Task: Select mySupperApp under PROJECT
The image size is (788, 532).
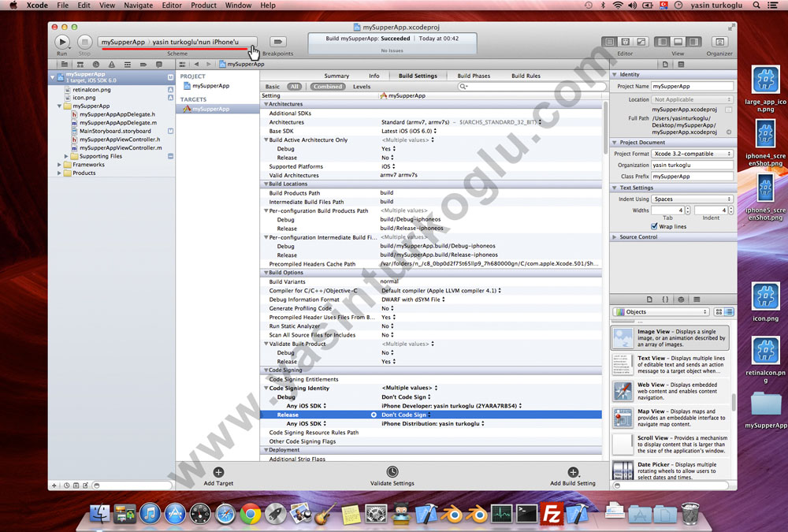Action: click(x=210, y=86)
